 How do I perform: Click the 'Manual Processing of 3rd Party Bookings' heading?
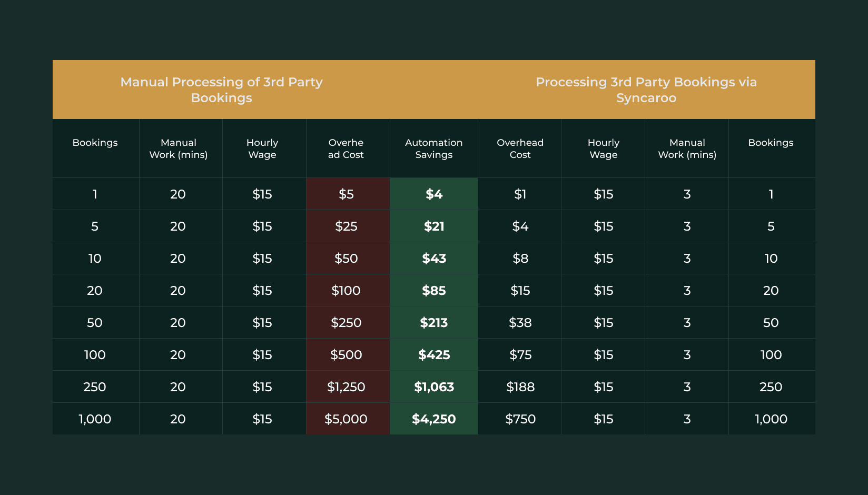pyautogui.click(x=221, y=90)
